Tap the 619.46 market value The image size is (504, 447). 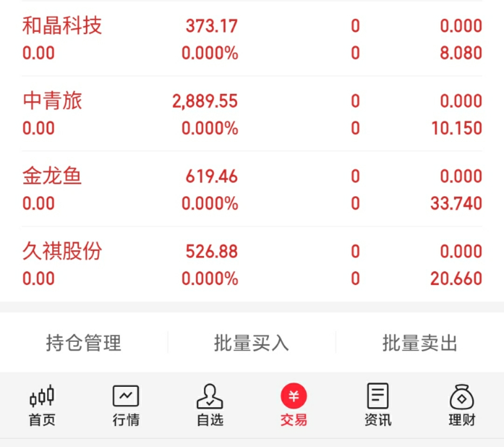(211, 177)
